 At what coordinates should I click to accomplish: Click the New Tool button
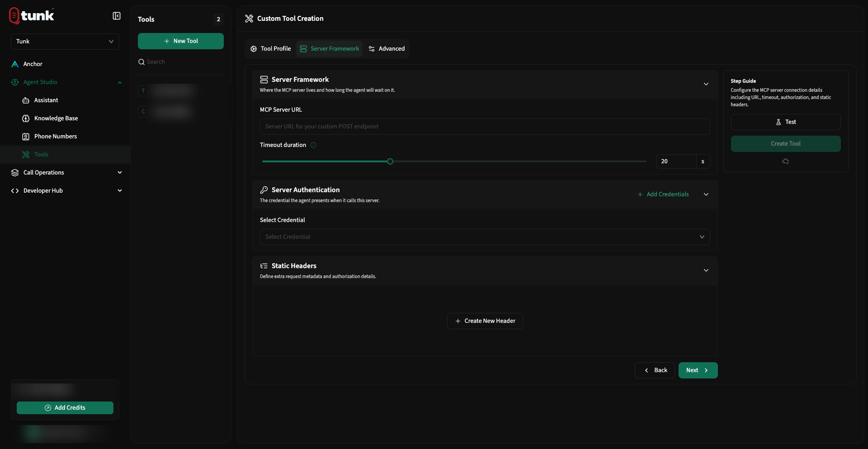181,41
